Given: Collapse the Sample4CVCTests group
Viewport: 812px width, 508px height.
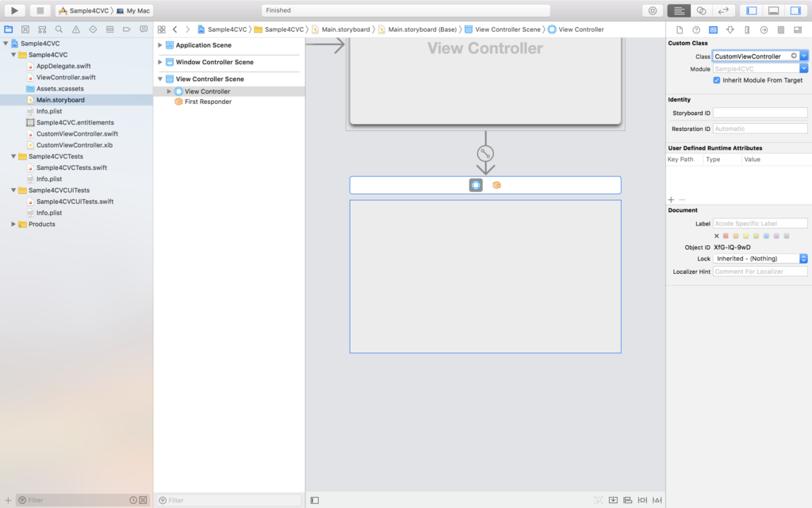Looking at the screenshot, I should click(13, 156).
